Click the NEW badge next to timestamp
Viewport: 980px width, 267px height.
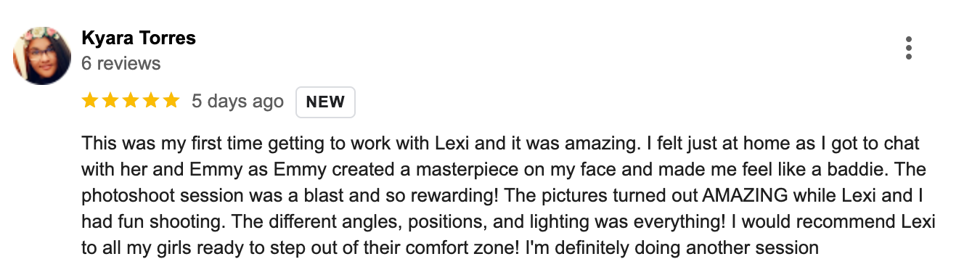(x=325, y=102)
